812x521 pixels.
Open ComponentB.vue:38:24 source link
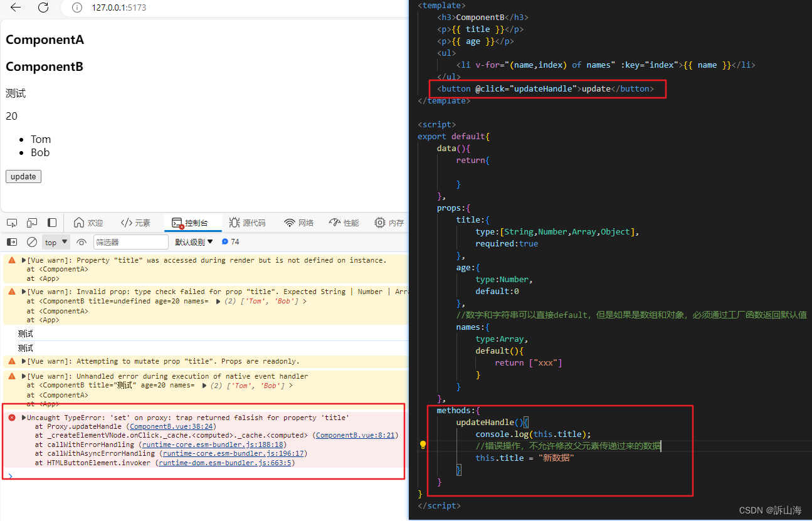171,426
